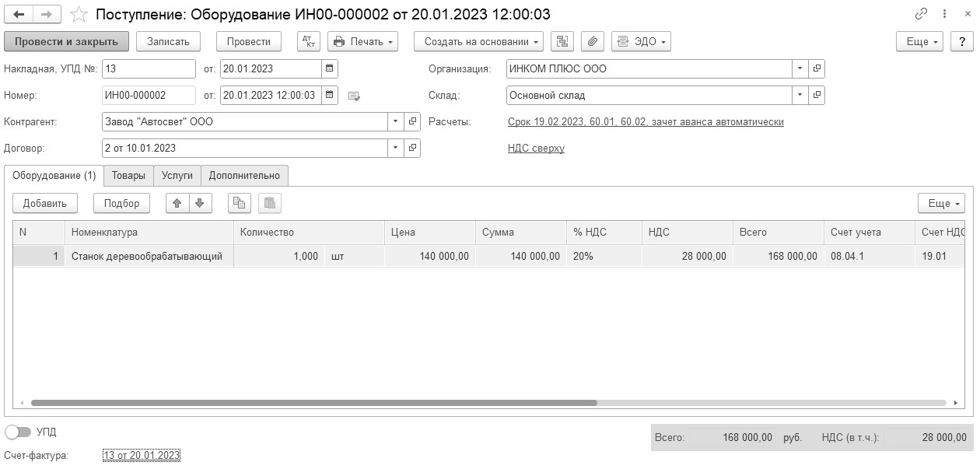Open item selection via Подбор
The image size is (980, 469).
click(121, 203)
